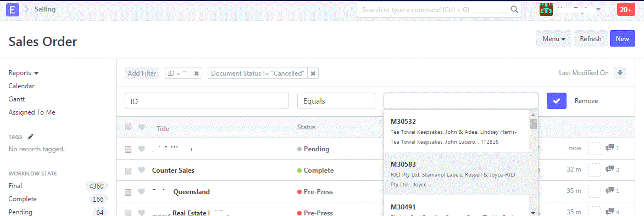Tick the select-all checkbox in header

(x=128, y=126)
